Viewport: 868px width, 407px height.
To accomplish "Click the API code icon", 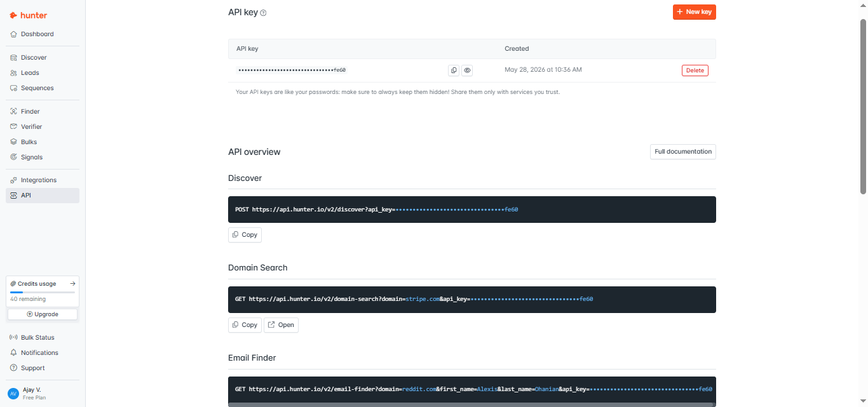I will point(14,196).
